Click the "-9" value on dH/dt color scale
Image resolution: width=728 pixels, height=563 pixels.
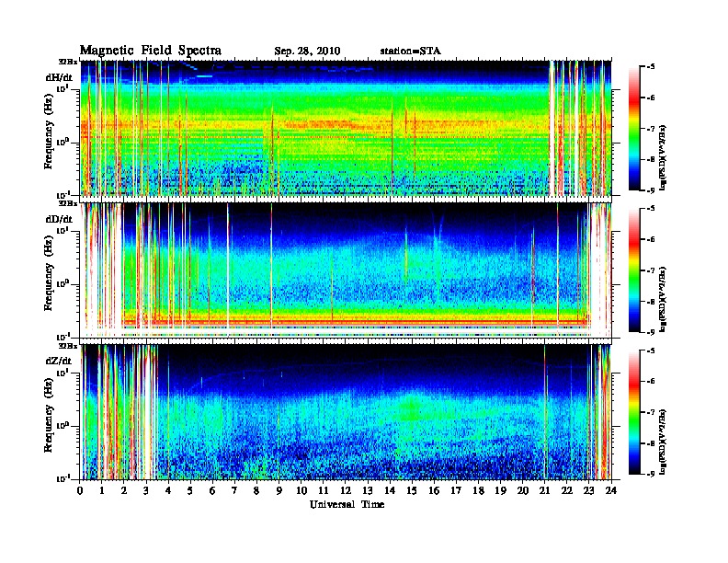(651, 190)
